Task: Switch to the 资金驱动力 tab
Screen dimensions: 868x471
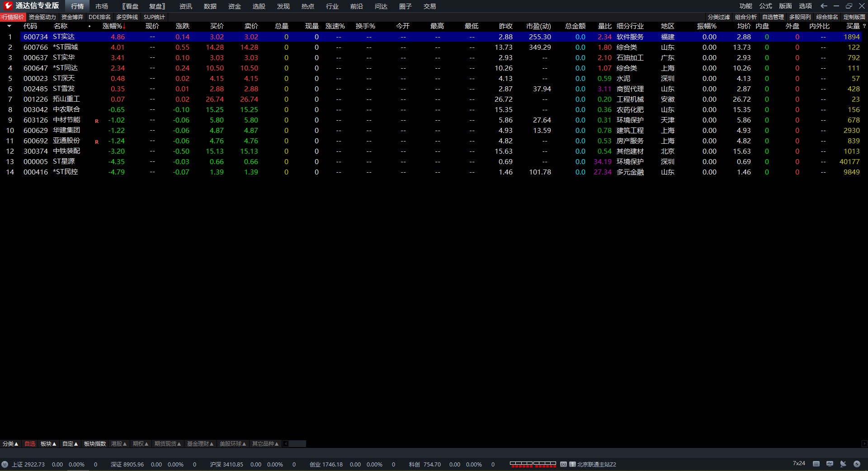Action: tap(42, 17)
